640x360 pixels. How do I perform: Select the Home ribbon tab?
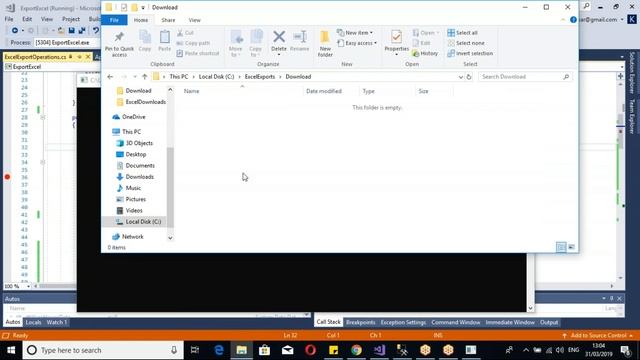141,20
